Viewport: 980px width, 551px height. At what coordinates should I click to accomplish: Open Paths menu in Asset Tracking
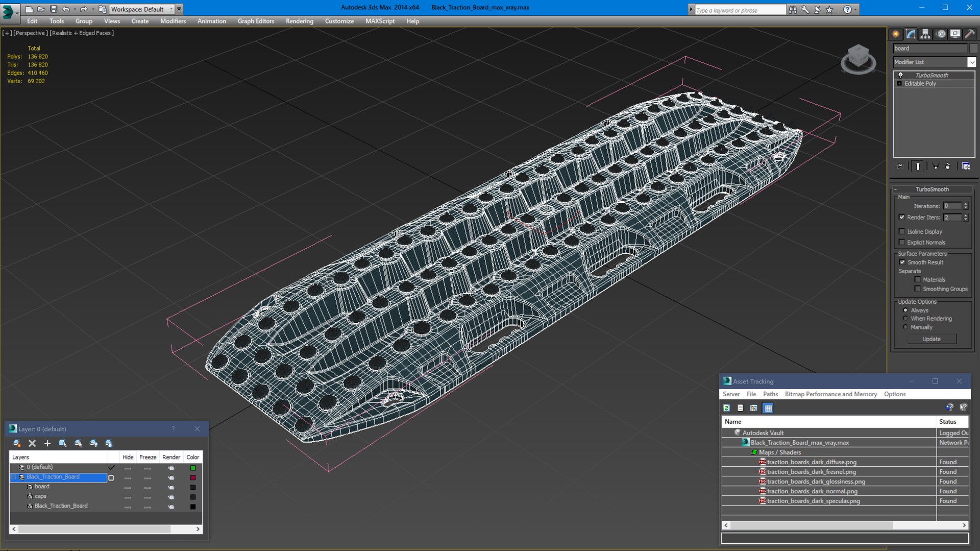coord(770,394)
